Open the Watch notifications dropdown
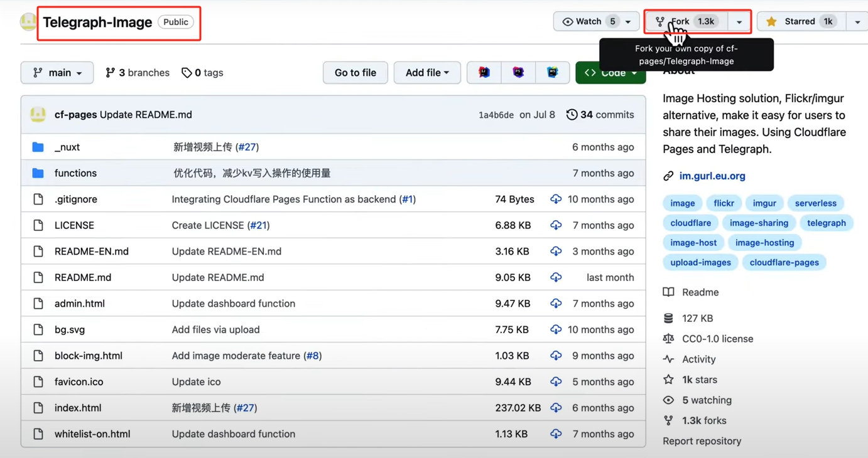868x458 pixels. pyautogui.click(x=596, y=21)
